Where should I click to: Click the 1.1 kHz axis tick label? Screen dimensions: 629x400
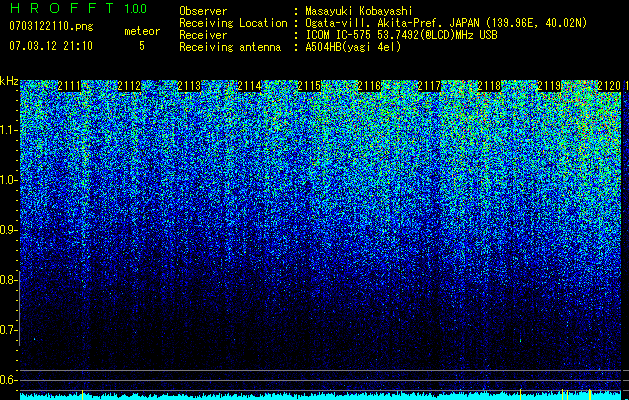[x=8, y=130]
